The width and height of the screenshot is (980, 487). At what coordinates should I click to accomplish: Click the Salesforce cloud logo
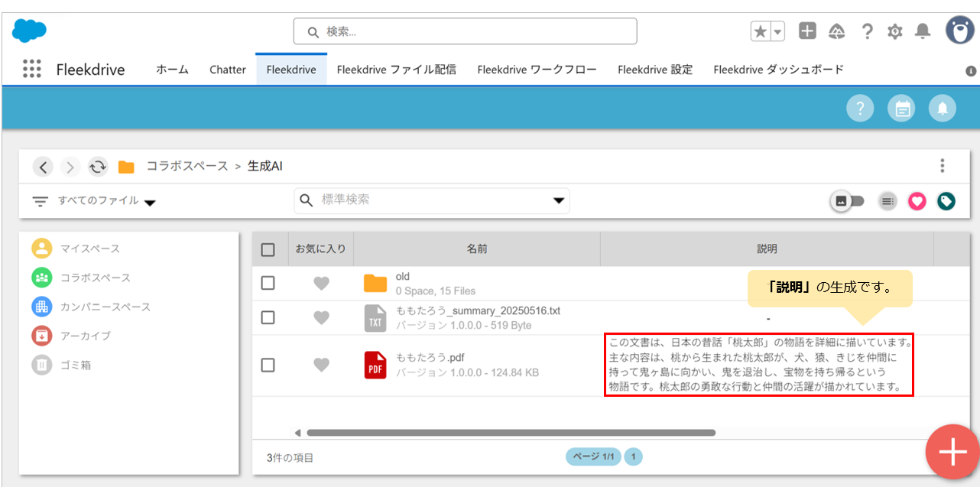pos(30,31)
